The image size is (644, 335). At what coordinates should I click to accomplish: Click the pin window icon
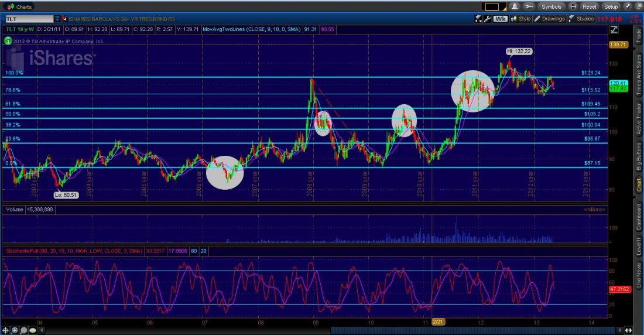[626, 6]
